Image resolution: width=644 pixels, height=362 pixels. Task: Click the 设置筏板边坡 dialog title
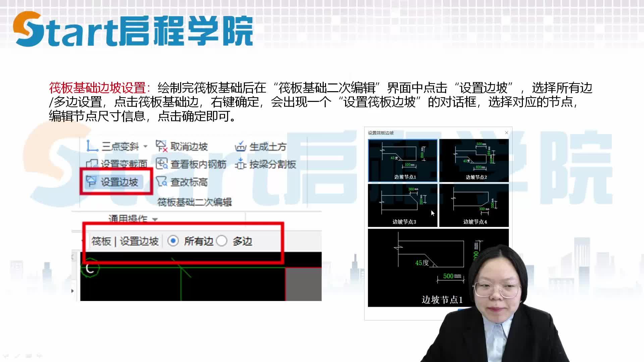coord(381,133)
